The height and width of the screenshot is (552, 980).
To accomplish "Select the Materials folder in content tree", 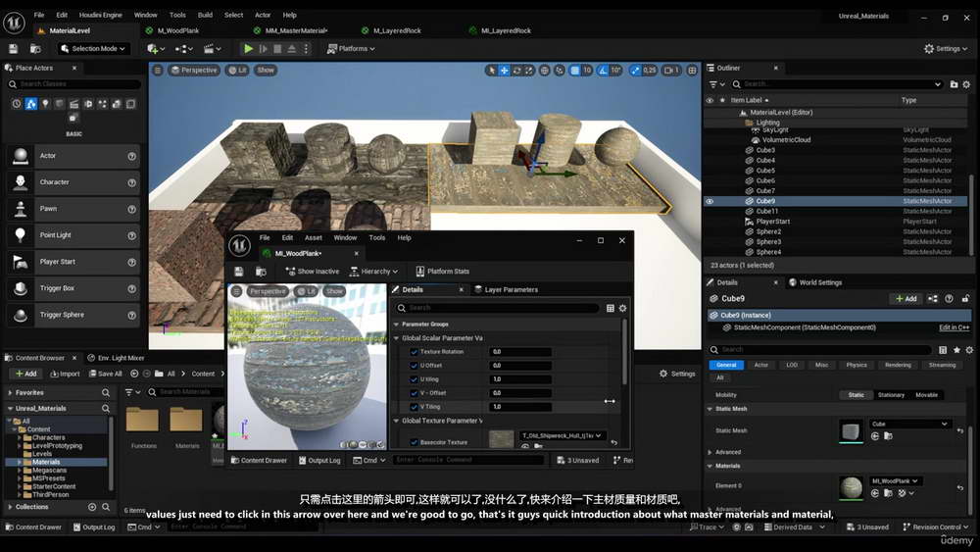I will pyautogui.click(x=46, y=462).
